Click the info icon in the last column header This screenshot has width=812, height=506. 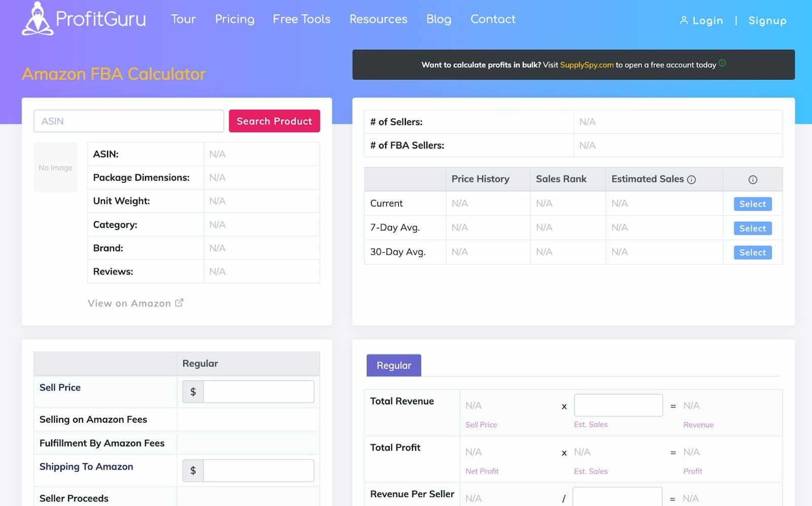(x=753, y=180)
